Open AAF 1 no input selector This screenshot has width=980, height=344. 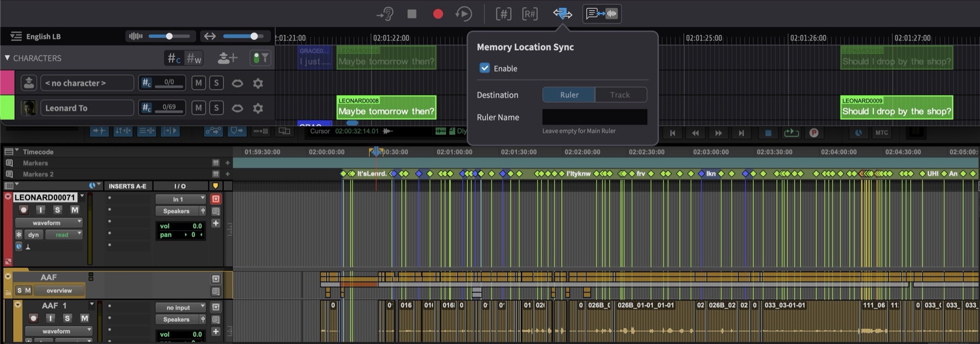coord(180,307)
